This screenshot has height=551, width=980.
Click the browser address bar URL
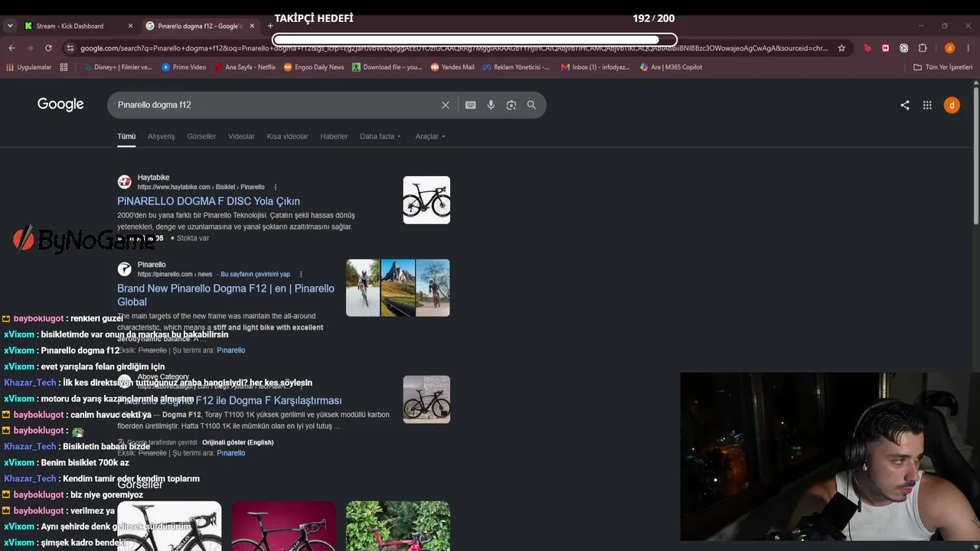[x=453, y=48]
